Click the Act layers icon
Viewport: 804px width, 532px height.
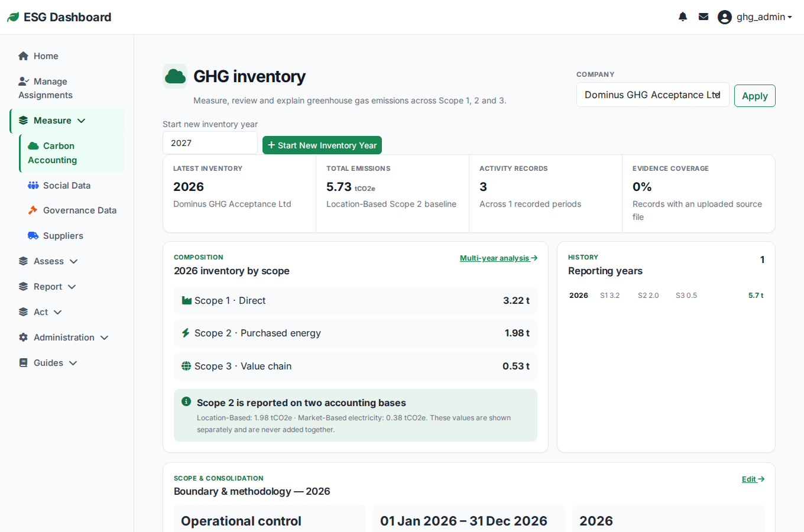click(x=24, y=312)
